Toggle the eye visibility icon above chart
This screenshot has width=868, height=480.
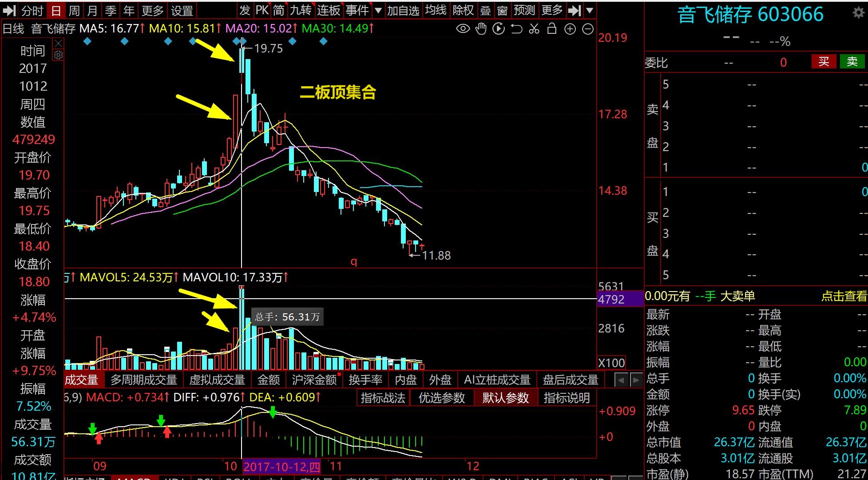coord(463,29)
